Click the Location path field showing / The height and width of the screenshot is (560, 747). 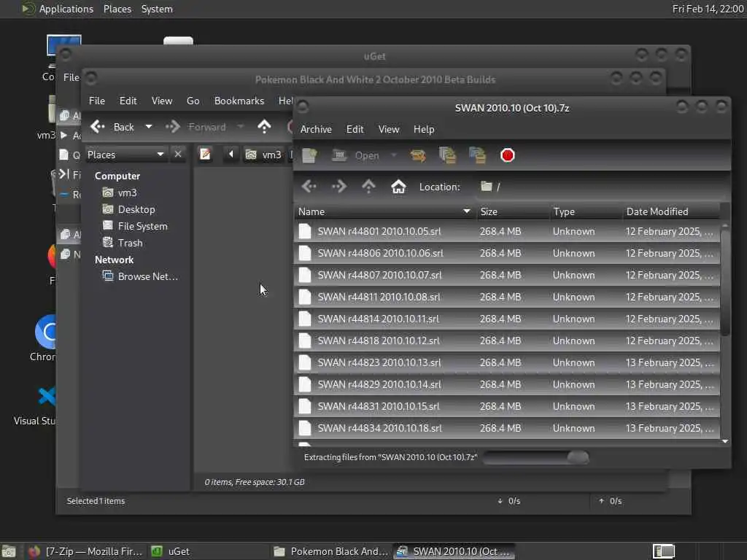tap(601, 187)
